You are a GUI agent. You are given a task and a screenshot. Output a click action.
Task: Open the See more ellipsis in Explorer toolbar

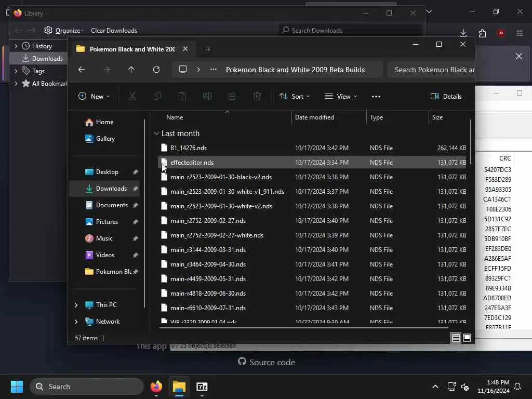pyautogui.click(x=376, y=96)
